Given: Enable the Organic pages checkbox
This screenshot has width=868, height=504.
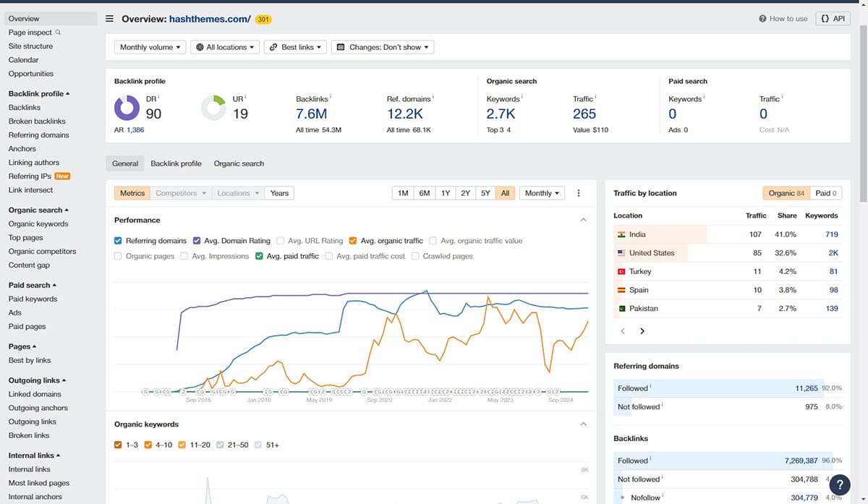Looking at the screenshot, I should (x=119, y=256).
